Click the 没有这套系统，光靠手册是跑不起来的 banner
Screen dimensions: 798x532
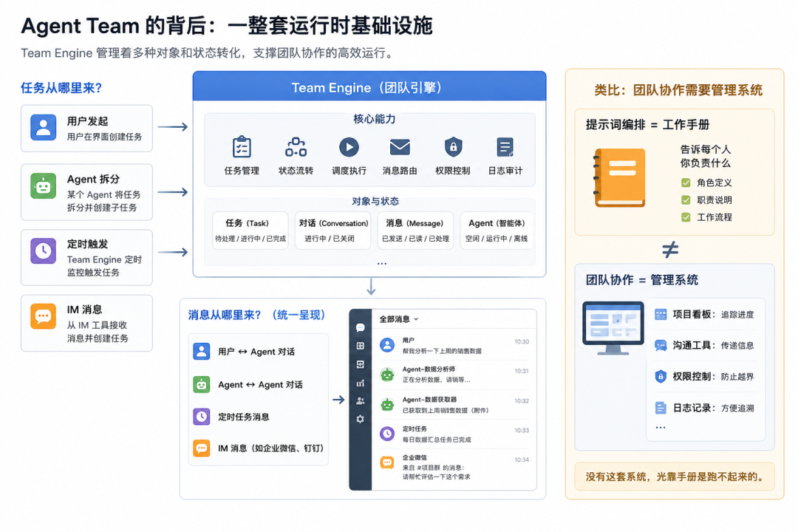(675, 477)
